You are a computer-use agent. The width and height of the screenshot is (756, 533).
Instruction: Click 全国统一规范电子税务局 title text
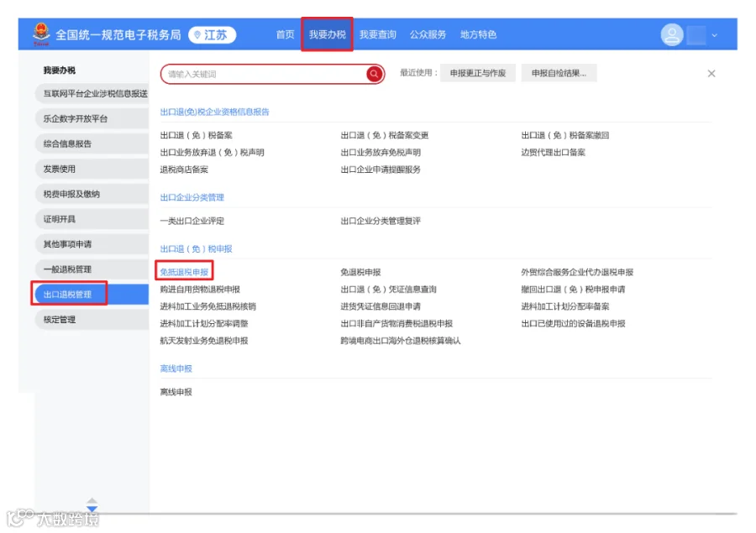[118, 34]
